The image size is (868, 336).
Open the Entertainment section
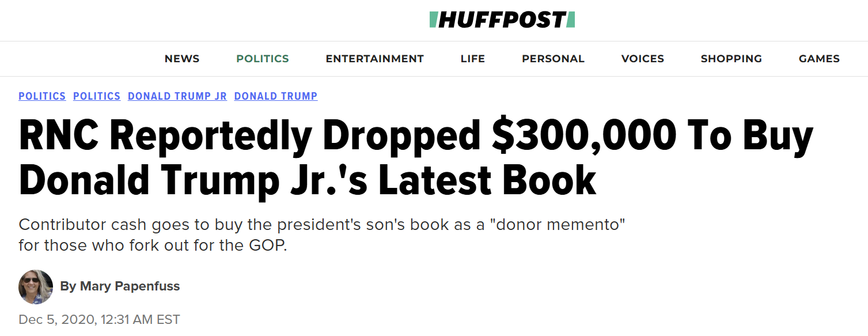374,59
